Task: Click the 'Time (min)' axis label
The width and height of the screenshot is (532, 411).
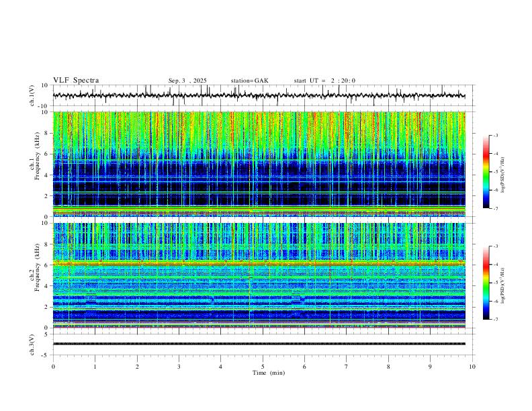Action: [269, 373]
